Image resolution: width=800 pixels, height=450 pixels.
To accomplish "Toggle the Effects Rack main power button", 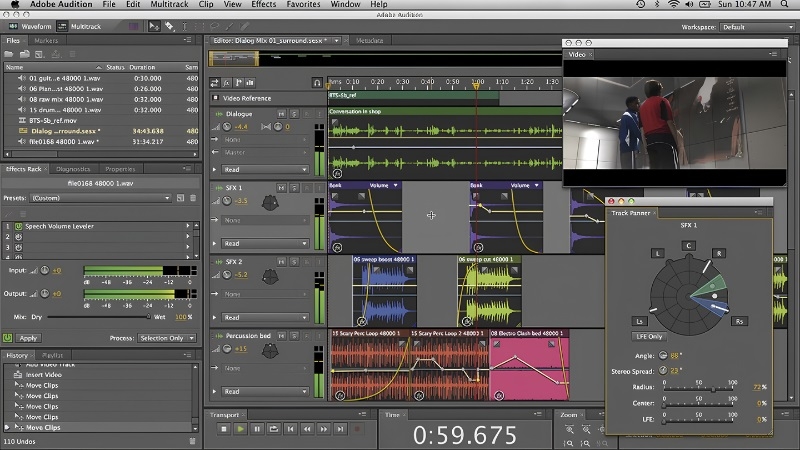I will click(x=7, y=338).
